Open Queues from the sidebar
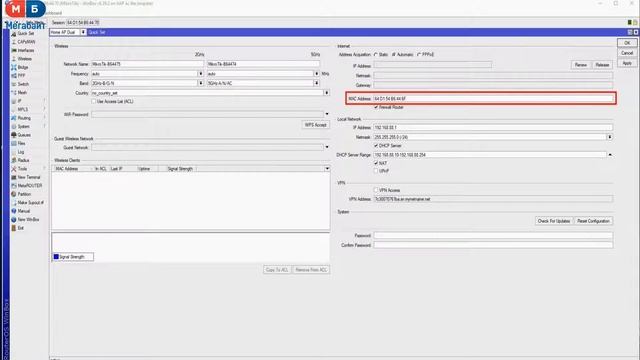This screenshot has height=360, width=640. 25,135
